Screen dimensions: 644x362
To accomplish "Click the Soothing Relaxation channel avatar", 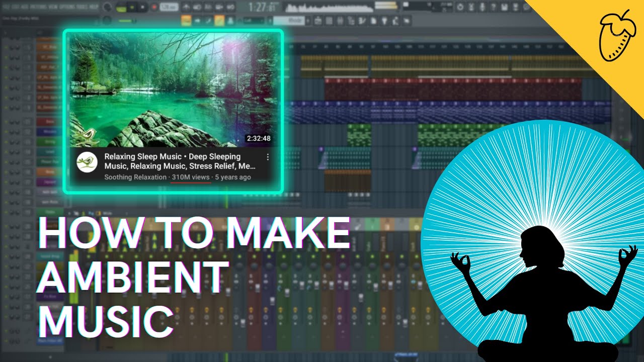I will pyautogui.click(x=87, y=163).
